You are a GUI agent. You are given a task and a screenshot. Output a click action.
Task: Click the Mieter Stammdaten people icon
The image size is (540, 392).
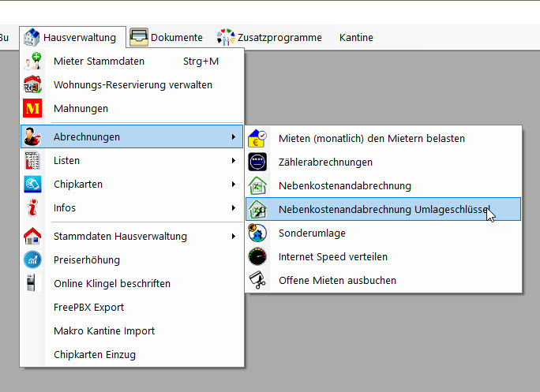32,62
